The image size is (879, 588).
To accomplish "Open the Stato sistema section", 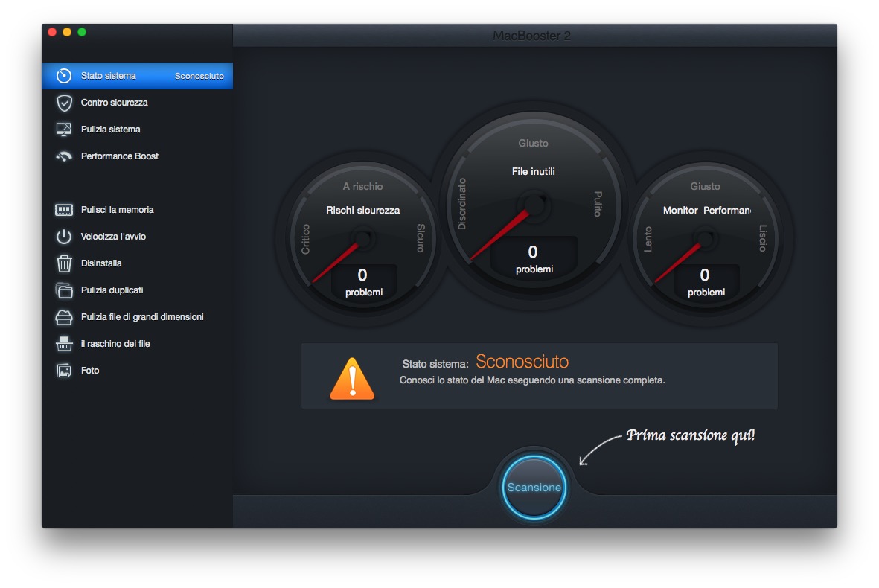I will (138, 76).
